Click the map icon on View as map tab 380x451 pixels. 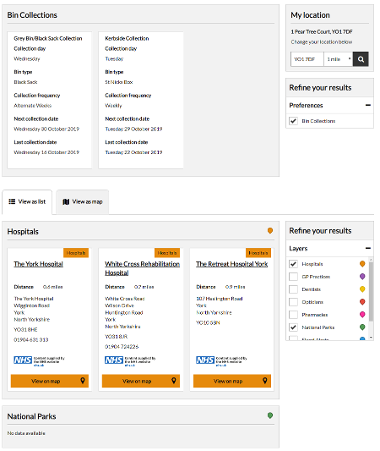pos(66,202)
